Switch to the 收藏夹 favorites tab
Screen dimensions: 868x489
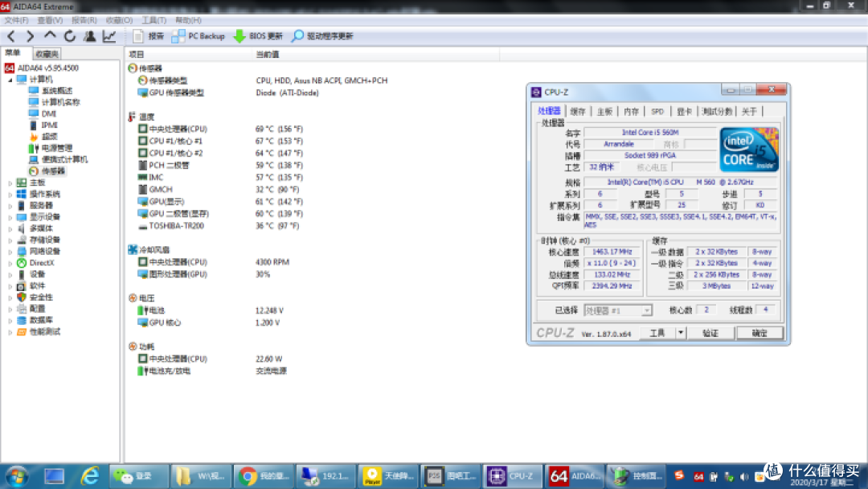[47, 54]
